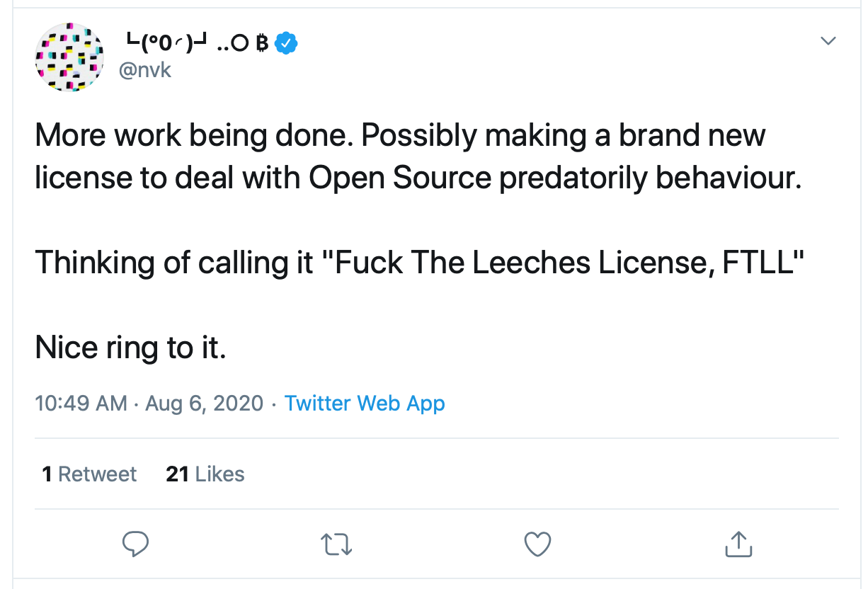The image size is (868, 589).
Task: Open the Twitter Web App source link
Action: click(365, 404)
